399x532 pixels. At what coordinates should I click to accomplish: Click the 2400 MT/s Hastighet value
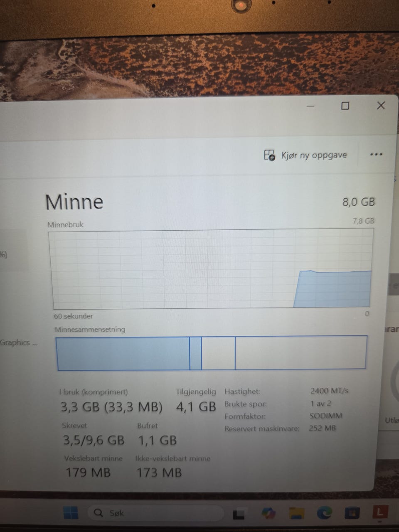[329, 391]
